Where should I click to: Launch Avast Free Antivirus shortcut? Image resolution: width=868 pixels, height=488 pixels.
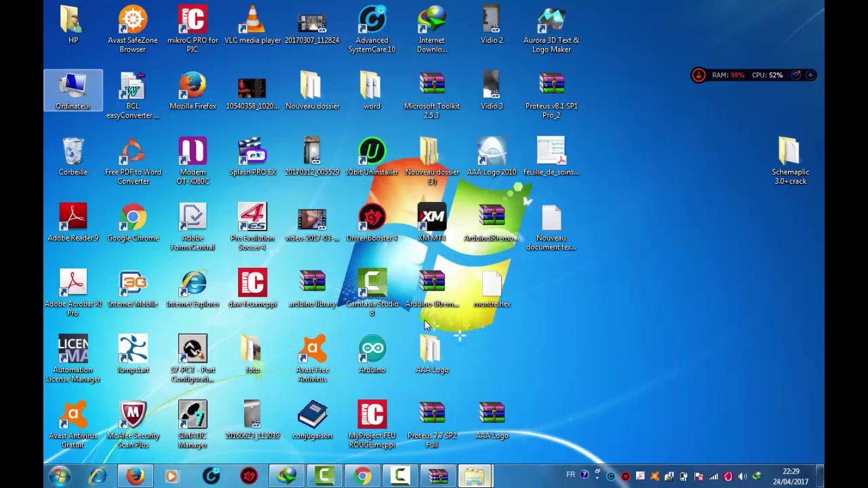(312, 358)
